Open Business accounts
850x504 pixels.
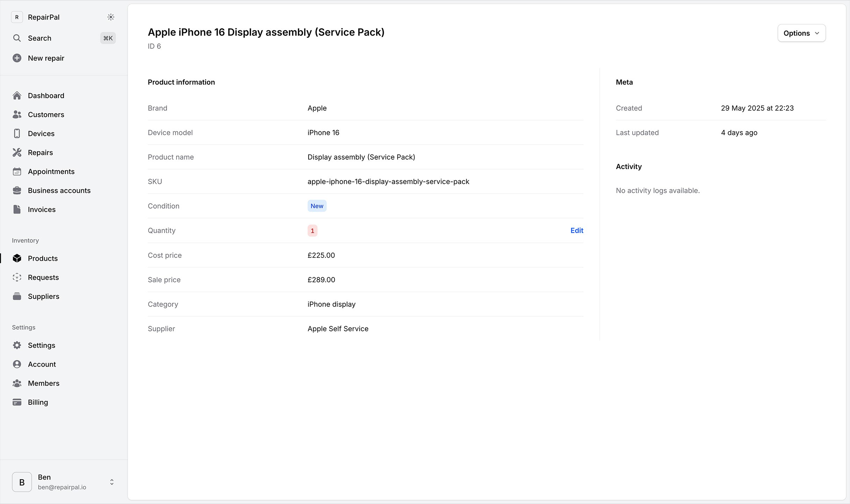tap(59, 190)
